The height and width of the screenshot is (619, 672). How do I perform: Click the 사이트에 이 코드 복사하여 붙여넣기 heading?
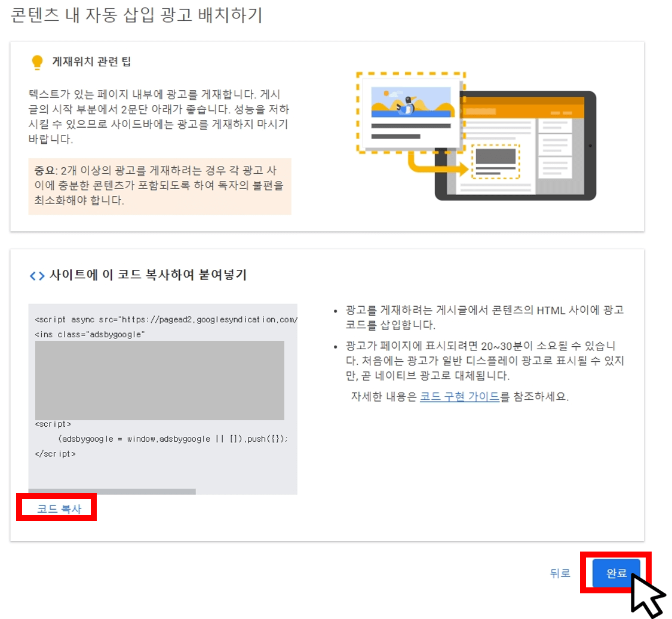148,275
